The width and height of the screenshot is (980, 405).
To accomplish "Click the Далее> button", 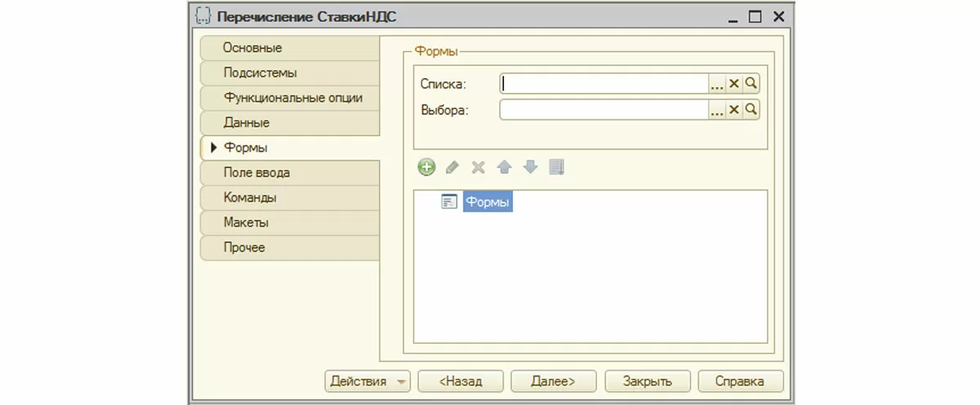I will tap(554, 381).
